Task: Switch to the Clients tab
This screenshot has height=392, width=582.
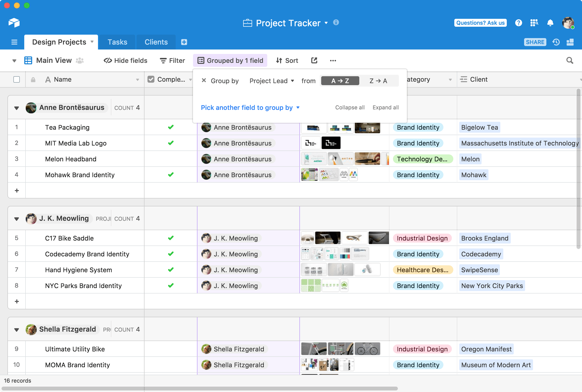Action: [x=156, y=42]
